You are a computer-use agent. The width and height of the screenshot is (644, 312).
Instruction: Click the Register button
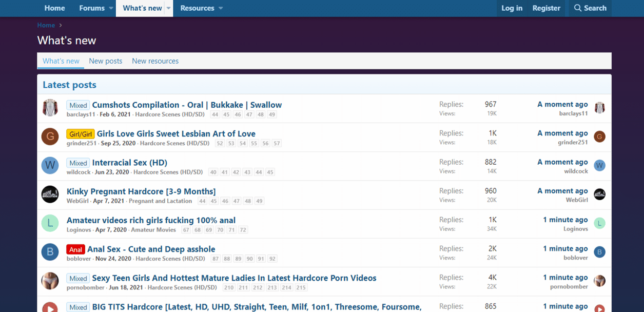pyautogui.click(x=546, y=8)
